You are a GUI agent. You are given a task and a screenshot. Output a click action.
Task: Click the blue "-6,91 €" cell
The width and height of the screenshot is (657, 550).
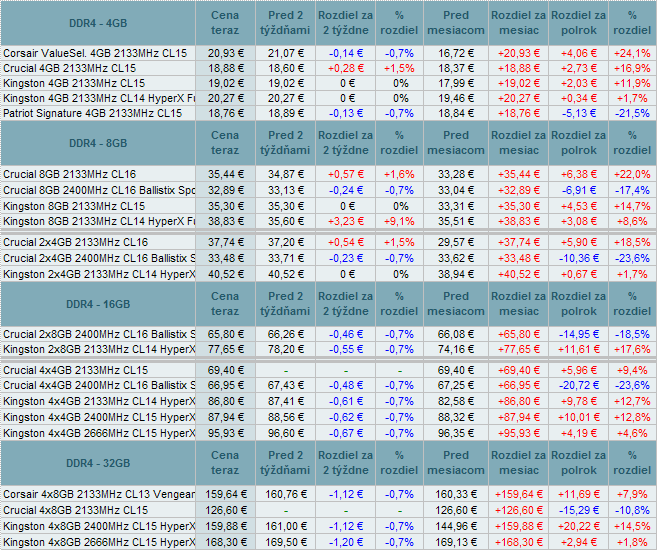(x=579, y=190)
